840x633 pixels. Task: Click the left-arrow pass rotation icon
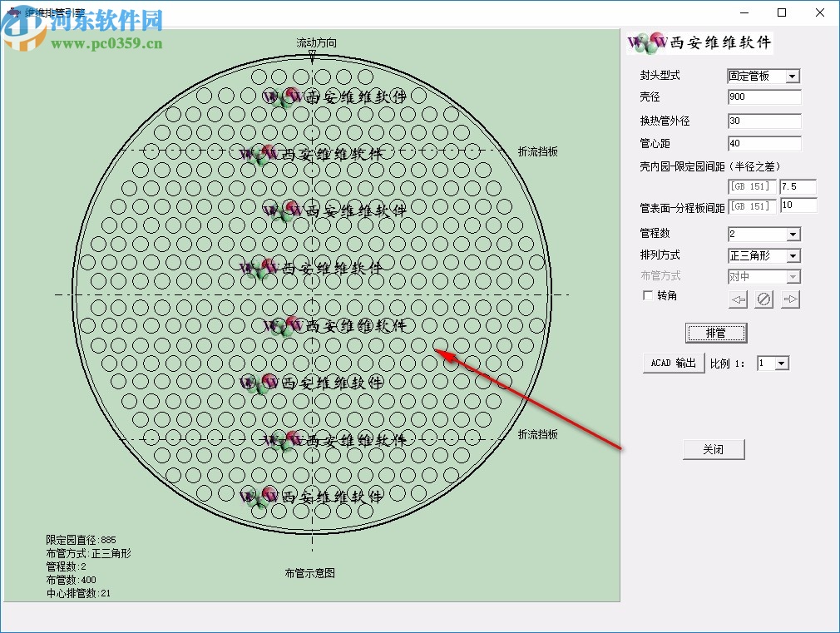click(738, 299)
